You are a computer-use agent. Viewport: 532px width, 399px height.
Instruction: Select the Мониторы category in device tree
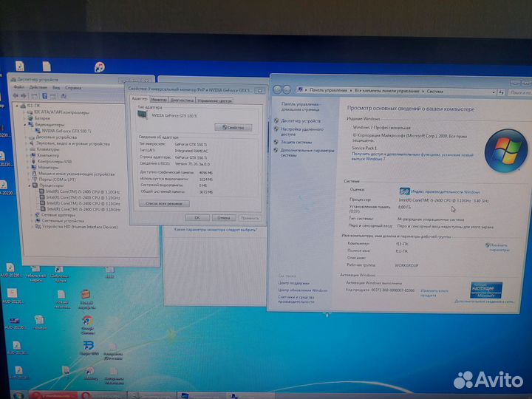coord(48,167)
